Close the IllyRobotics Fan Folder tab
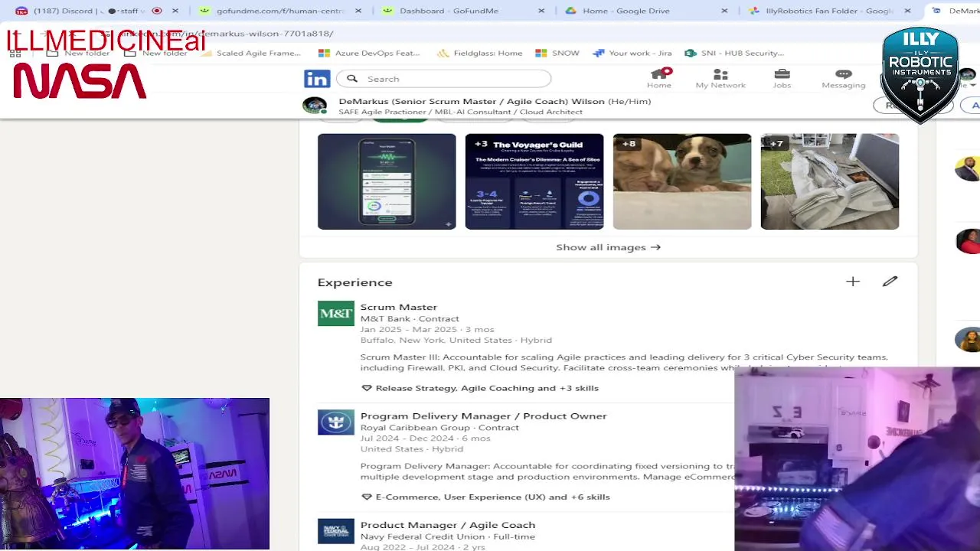Screen dimensions: 980x551 click(x=907, y=11)
